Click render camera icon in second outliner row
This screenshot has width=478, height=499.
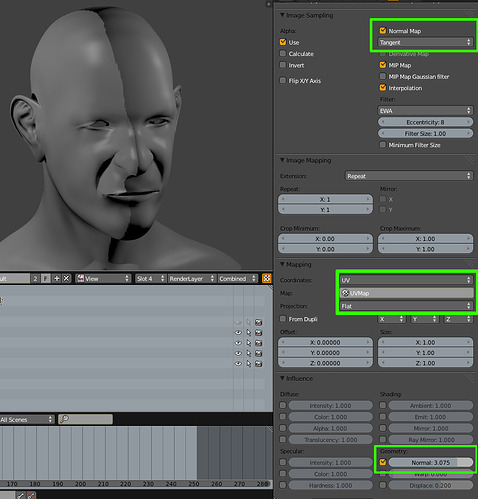258,333
